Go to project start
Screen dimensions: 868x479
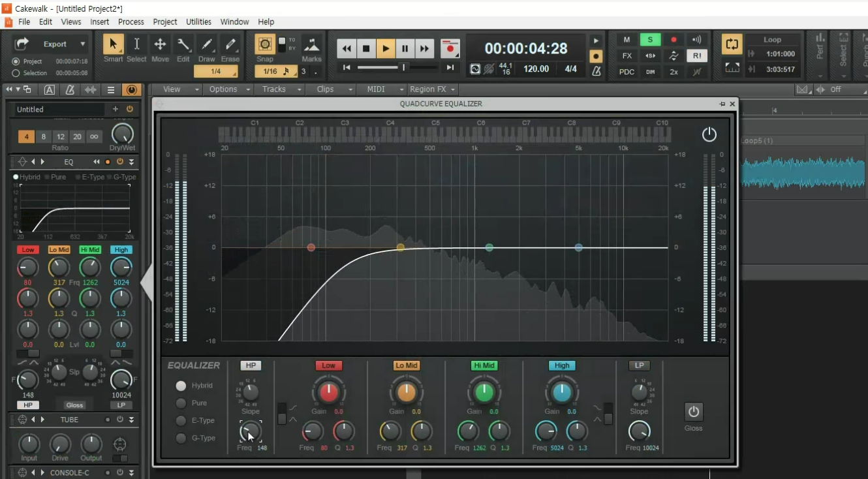click(347, 67)
